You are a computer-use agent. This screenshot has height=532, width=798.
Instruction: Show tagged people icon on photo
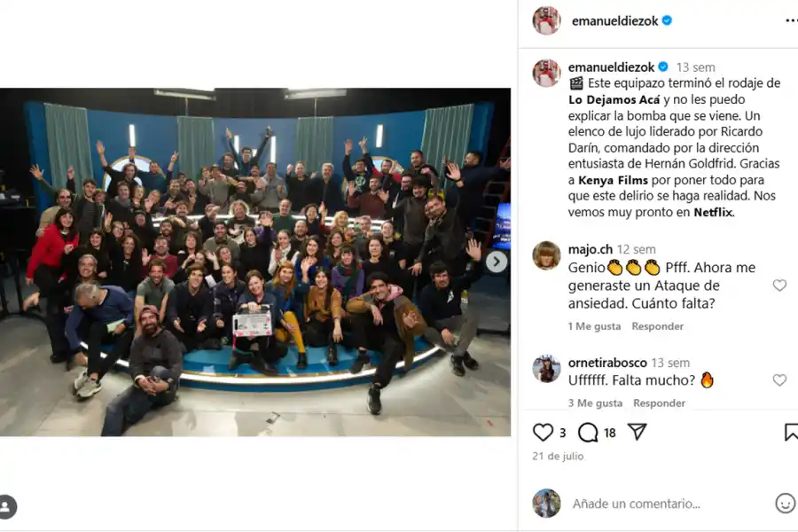click(x=6, y=506)
